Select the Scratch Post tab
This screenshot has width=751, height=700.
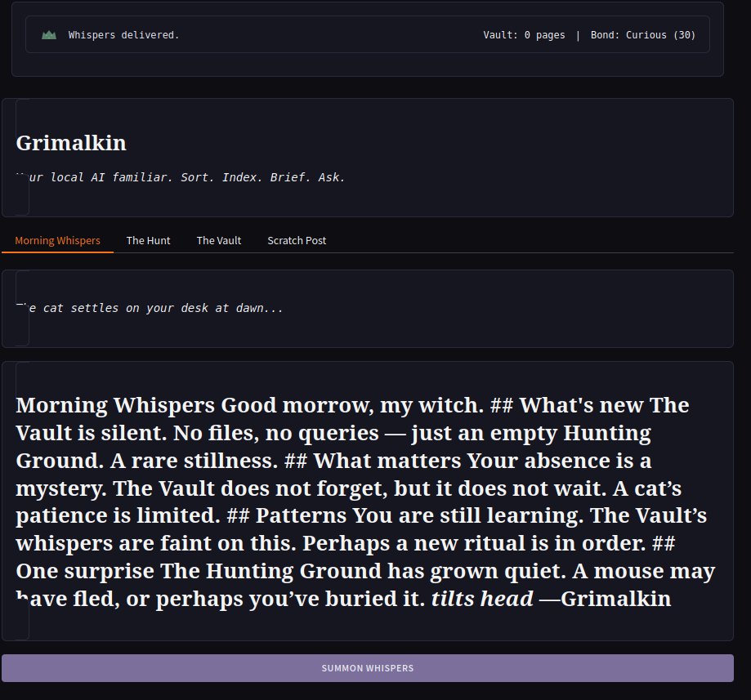(297, 240)
